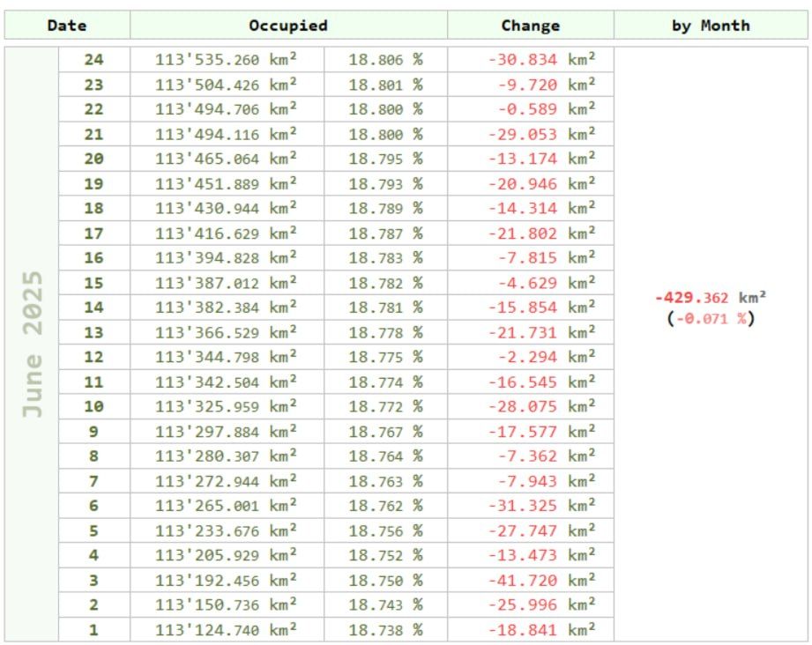Select the monthly percent (-0.071 %)
Screen dimensions: 812x645
[711, 318]
